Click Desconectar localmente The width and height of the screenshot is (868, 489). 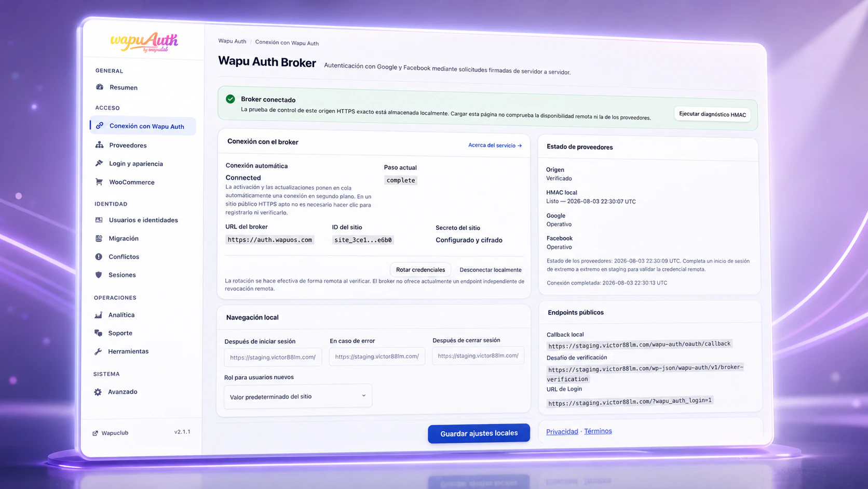coord(491,270)
